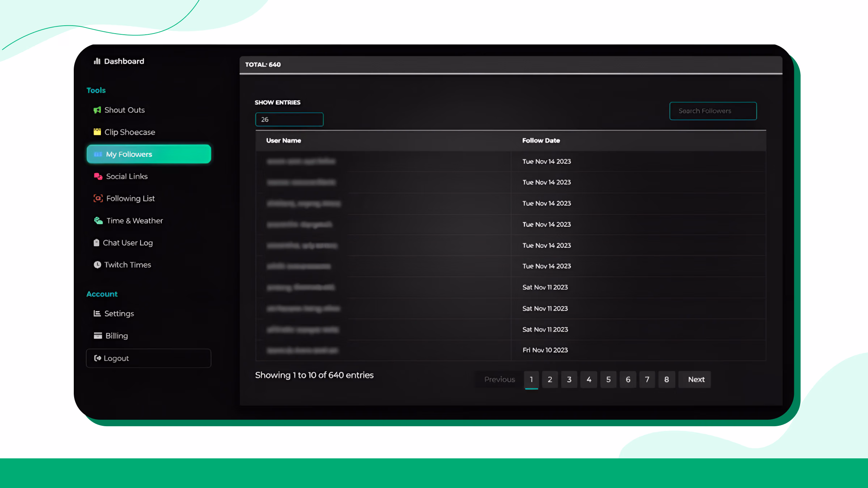Open page 8 in pagination
This screenshot has height=488, width=868.
[x=667, y=380]
